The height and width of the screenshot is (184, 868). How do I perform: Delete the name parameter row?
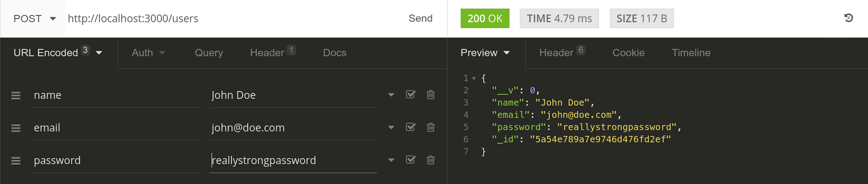click(x=430, y=95)
